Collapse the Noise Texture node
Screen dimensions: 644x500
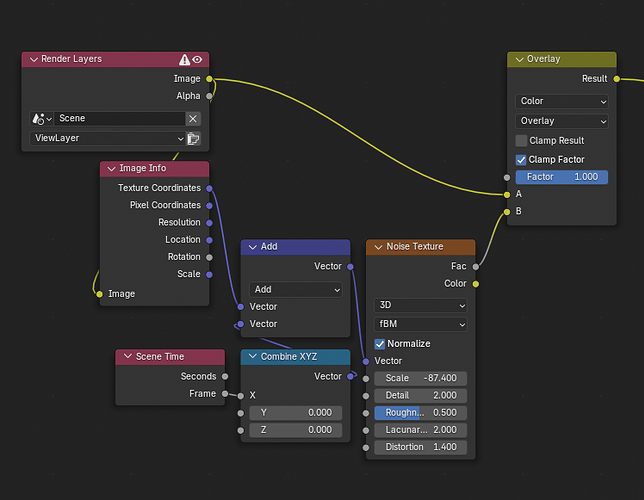[x=378, y=247]
